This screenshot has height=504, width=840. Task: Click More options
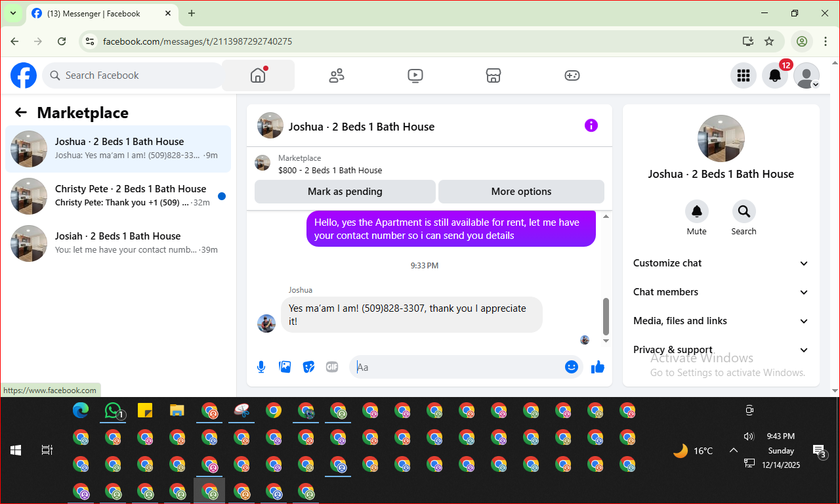(521, 192)
